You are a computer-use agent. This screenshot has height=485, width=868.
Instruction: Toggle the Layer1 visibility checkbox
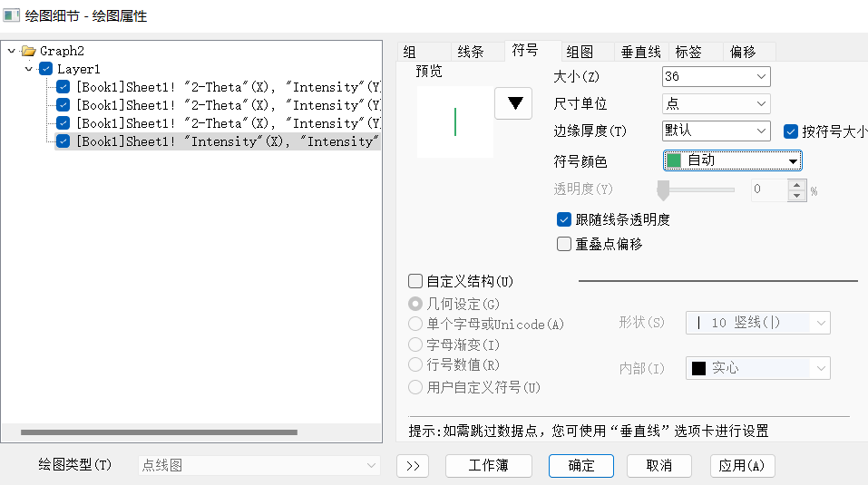point(46,69)
